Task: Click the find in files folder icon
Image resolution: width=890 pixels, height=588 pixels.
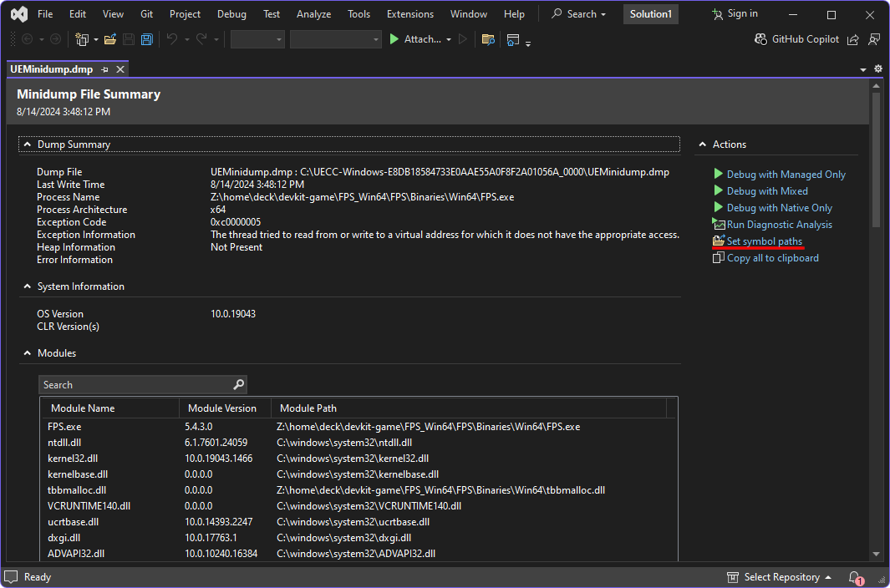Action: (487, 39)
